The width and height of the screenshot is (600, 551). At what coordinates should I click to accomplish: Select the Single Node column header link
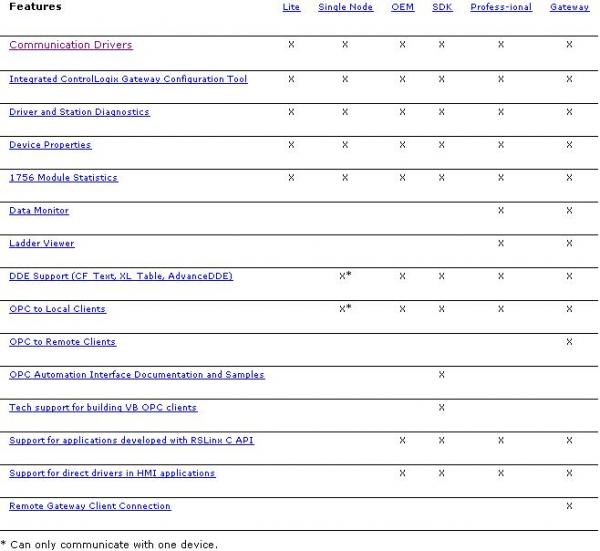point(346,7)
